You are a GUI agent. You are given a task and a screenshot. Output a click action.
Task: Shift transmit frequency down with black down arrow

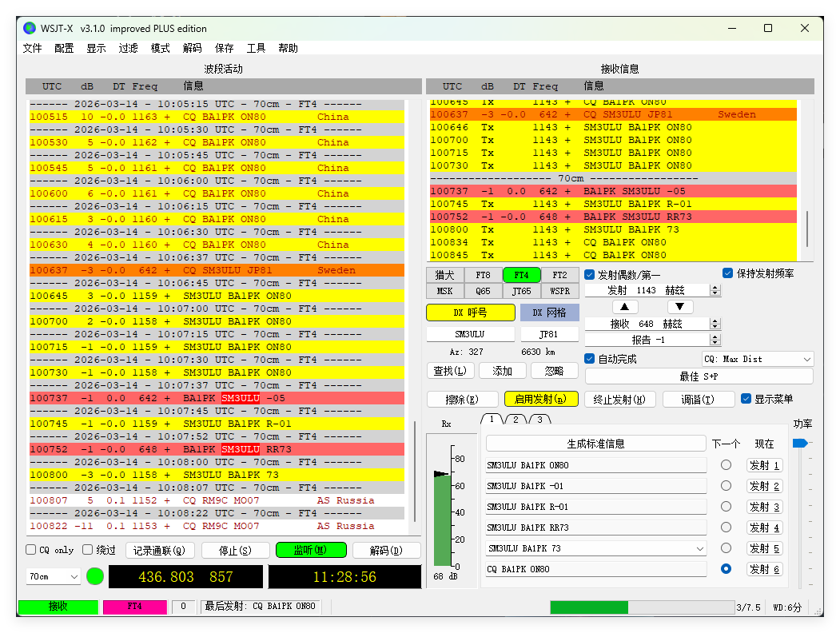(680, 307)
